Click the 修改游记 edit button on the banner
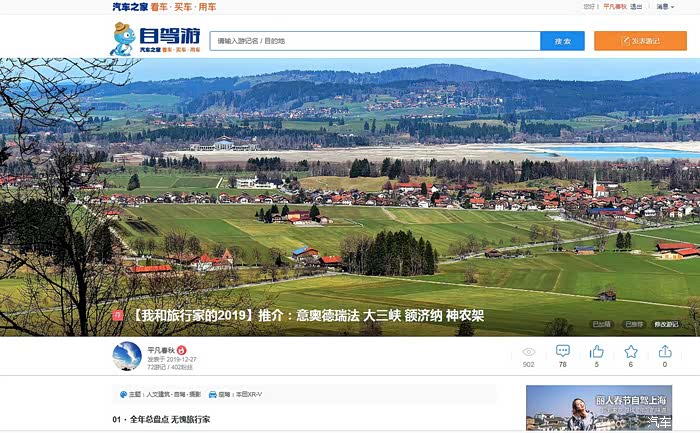 [666, 324]
